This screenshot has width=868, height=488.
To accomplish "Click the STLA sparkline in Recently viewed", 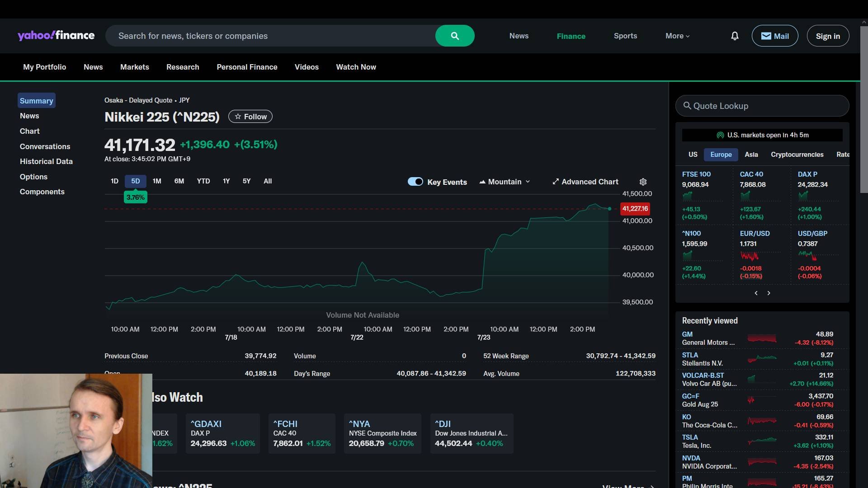I will click(762, 359).
